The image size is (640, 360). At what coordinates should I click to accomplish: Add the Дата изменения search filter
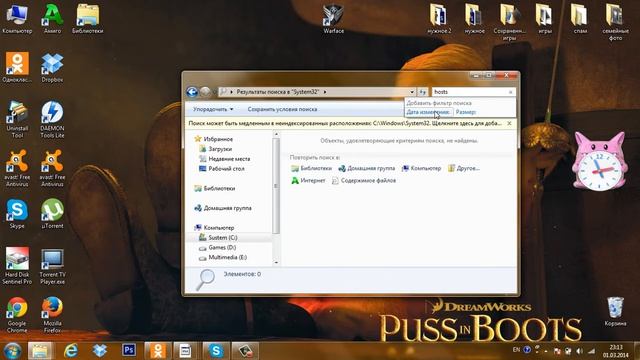coord(429,112)
